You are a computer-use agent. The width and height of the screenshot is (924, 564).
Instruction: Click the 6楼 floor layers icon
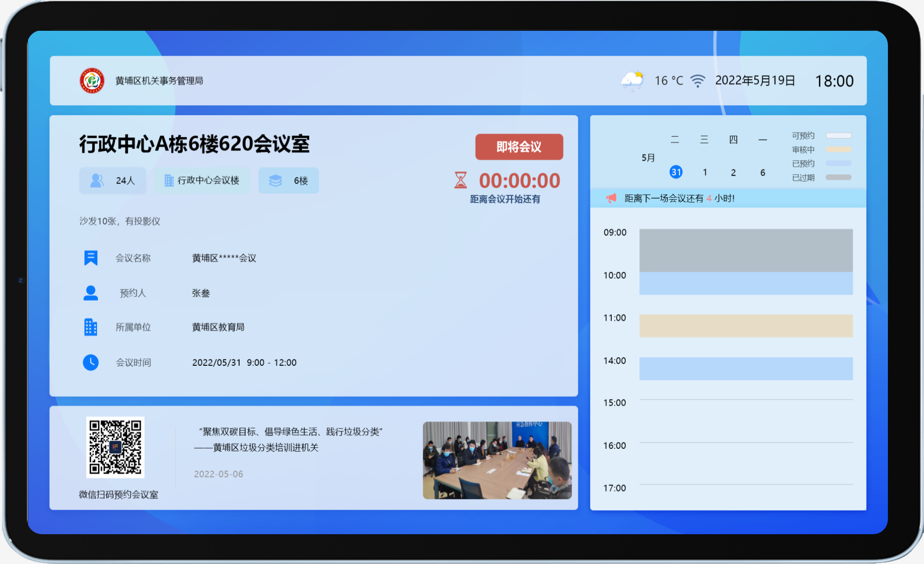point(275,181)
